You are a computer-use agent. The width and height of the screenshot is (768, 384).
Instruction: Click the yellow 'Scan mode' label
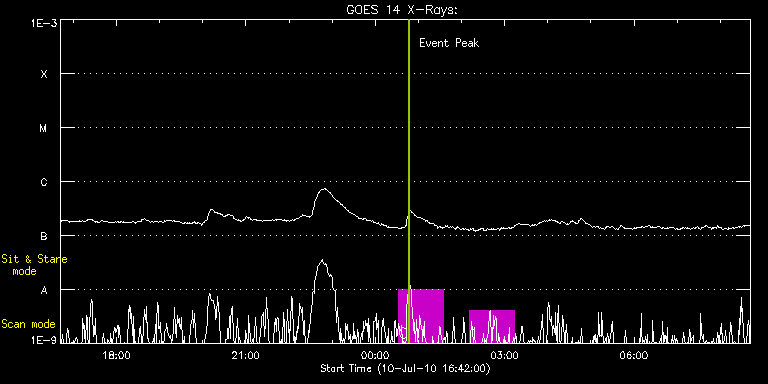coord(28,324)
